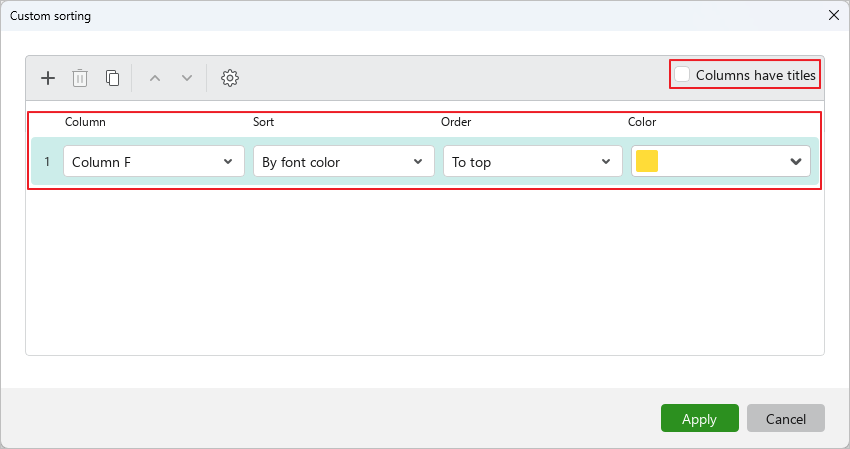Click the Order header label

(456, 122)
